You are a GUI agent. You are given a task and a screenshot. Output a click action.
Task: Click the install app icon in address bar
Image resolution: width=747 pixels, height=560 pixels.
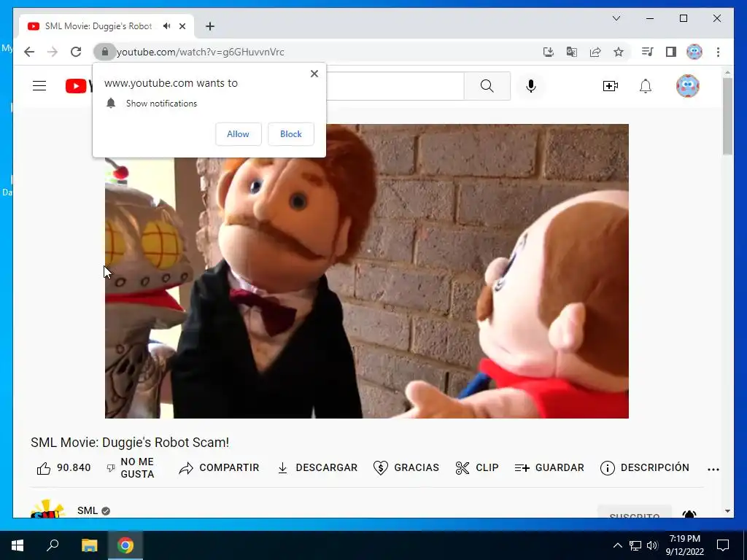coord(549,52)
